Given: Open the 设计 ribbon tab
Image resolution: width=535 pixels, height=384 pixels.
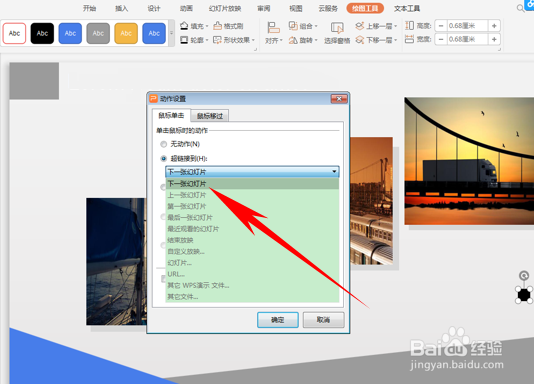Looking at the screenshot, I should coord(154,8).
